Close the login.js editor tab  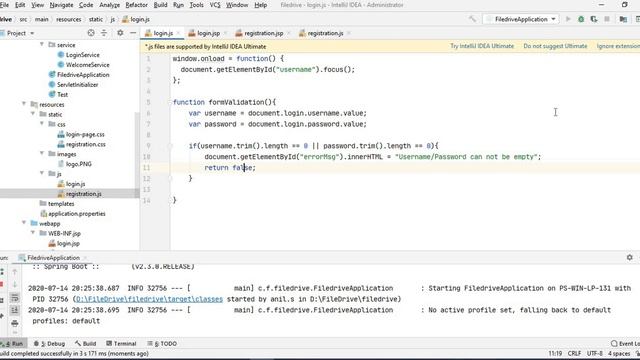tap(178, 33)
